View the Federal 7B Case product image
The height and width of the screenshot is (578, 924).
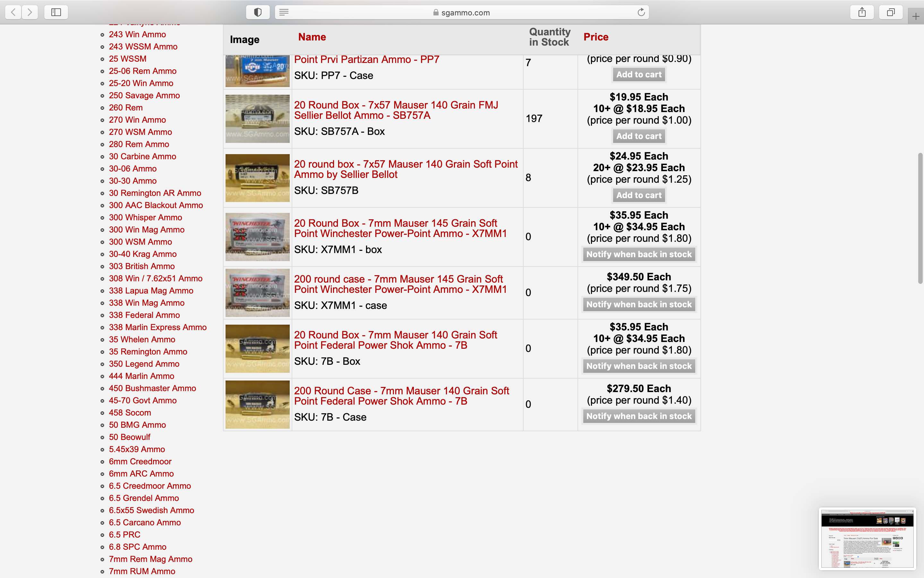pyautogui.click(x=258, y=405)
